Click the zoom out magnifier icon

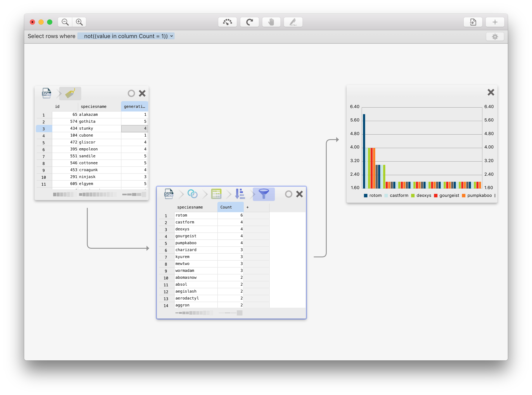coord(65,22)
